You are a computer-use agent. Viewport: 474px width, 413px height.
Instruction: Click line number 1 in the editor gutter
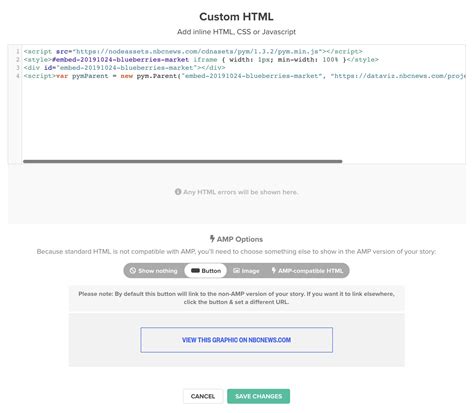[x=18, y=51]
